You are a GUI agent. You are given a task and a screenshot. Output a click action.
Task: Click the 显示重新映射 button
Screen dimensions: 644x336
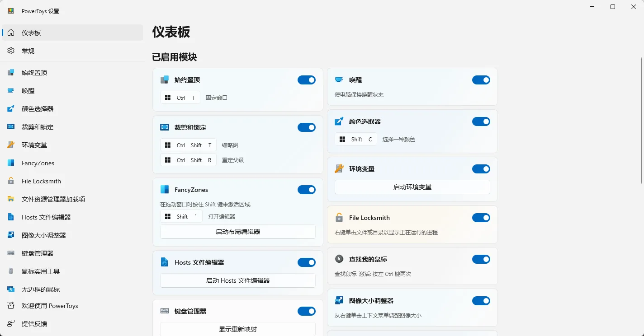tap(238, 329)
